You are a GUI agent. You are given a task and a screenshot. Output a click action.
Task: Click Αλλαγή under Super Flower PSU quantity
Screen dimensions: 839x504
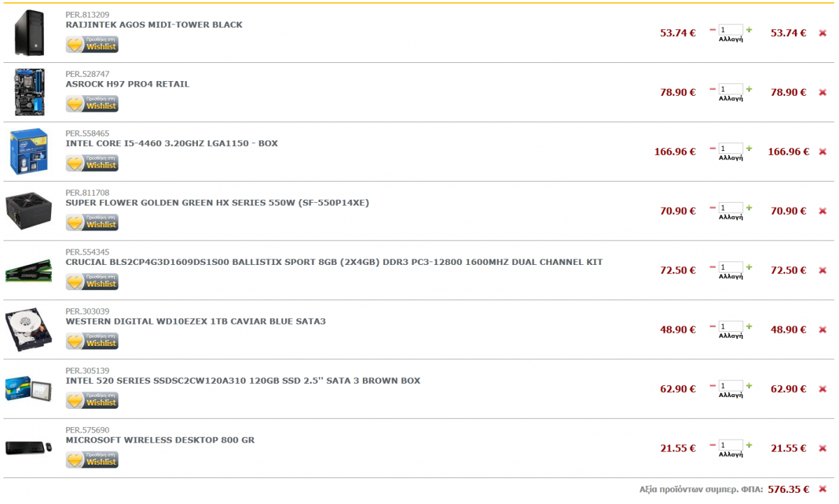pos(731,217)
